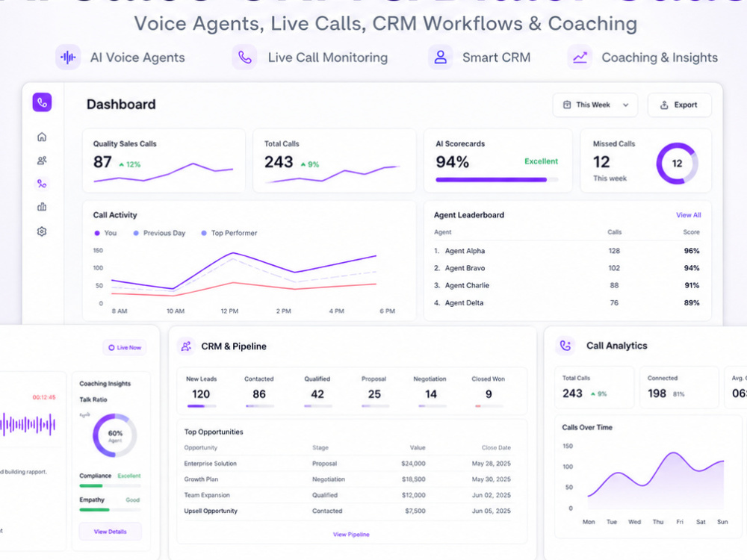Select the Qualified pipeline stage
Image resolution: width=747 pixels, height=560 pixels.
pos(317,391)
